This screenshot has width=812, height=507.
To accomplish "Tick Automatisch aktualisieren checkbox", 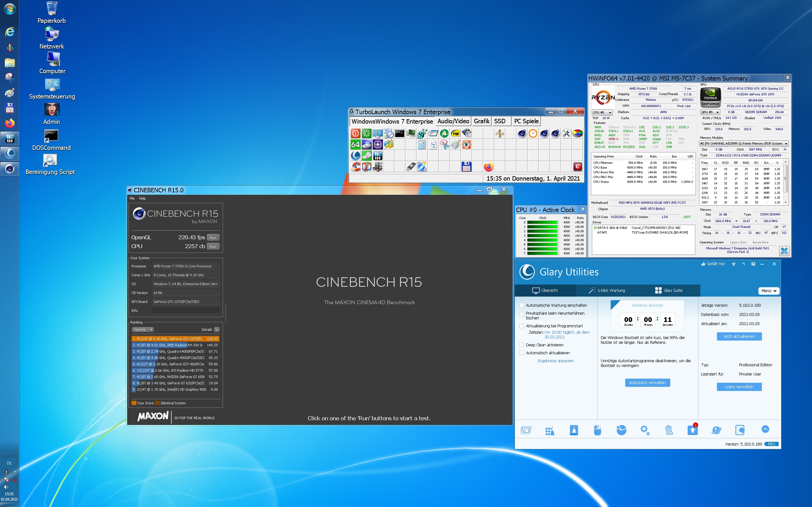I will pos(521,353).
